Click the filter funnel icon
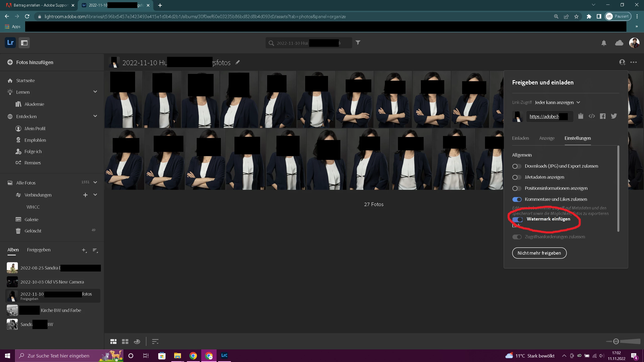 358,42
